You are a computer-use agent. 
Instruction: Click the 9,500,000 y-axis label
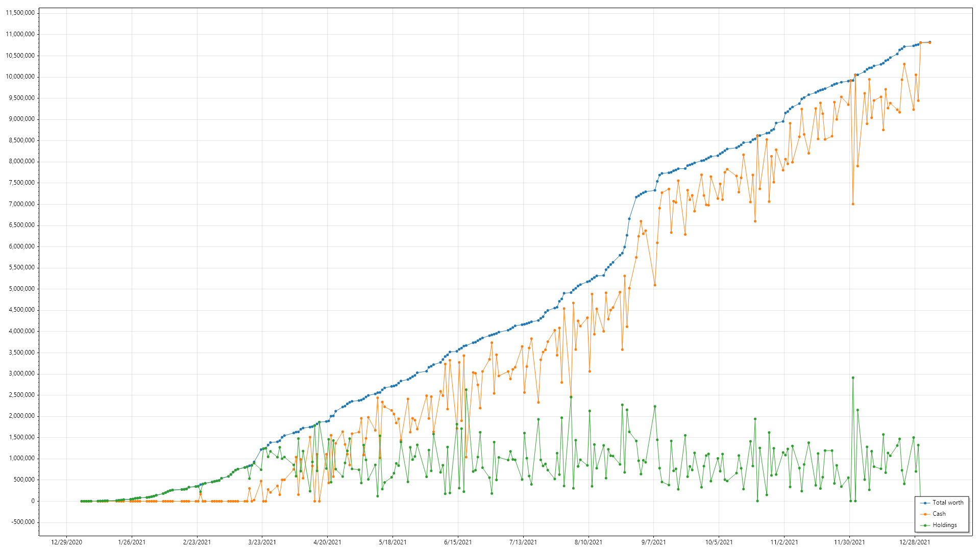point(22,98)
